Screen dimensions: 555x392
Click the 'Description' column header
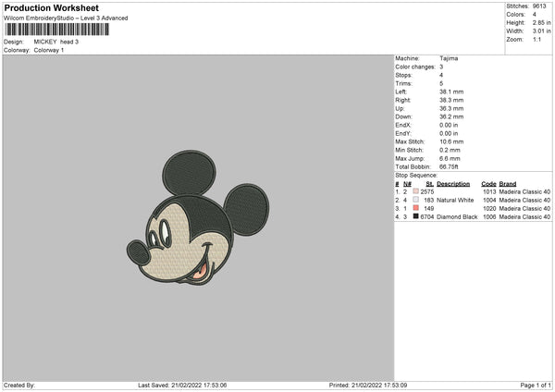tap(453, 184)
